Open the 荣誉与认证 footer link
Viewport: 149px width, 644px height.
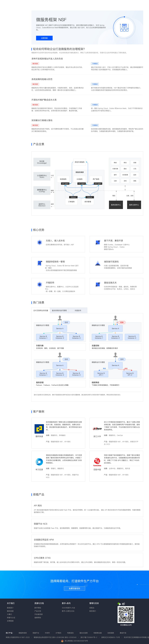click(x=11, y=617)
